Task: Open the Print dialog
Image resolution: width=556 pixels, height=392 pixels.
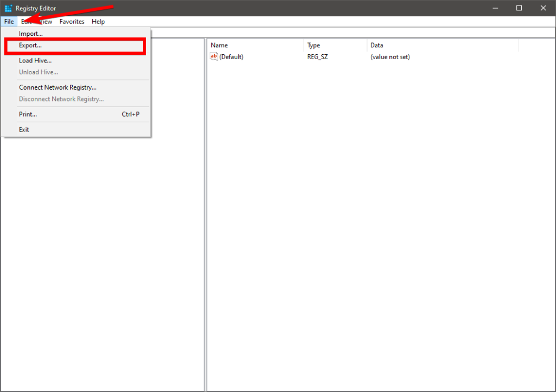Action: [x=27, y=114]
